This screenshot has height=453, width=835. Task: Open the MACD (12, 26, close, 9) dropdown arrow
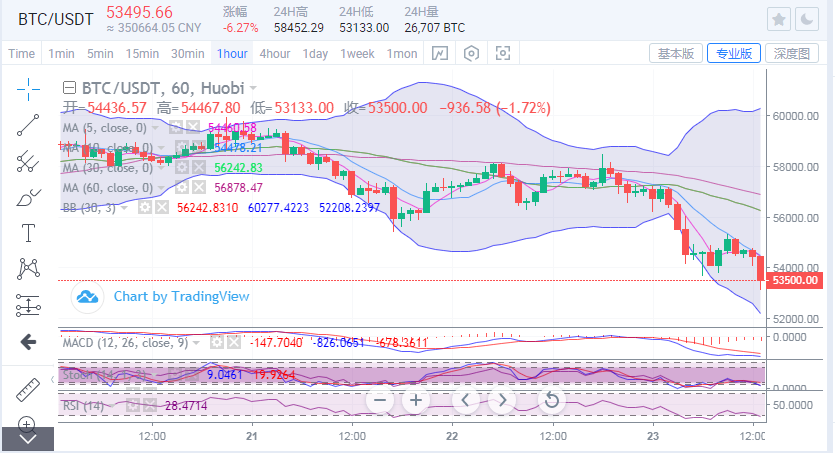197,343
